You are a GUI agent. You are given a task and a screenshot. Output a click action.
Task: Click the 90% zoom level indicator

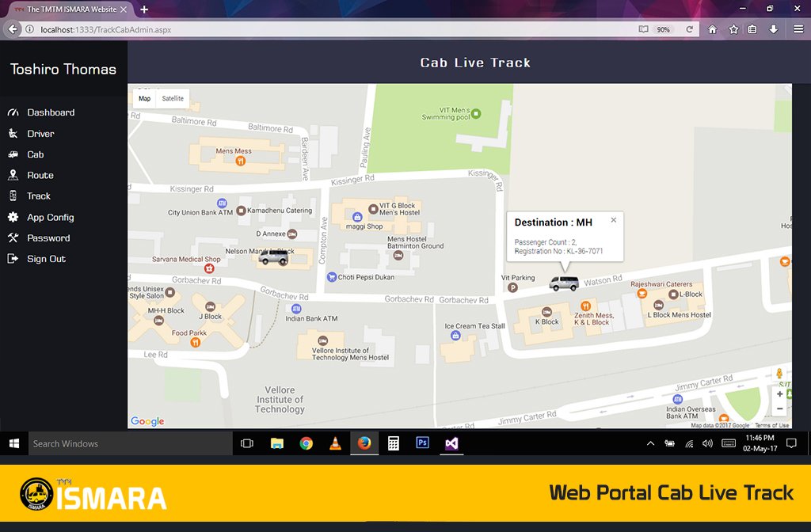tap(663, 29)
